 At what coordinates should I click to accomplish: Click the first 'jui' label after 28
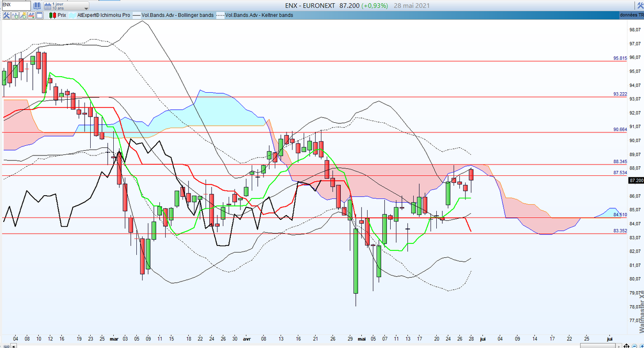click(x=482, y=339)
